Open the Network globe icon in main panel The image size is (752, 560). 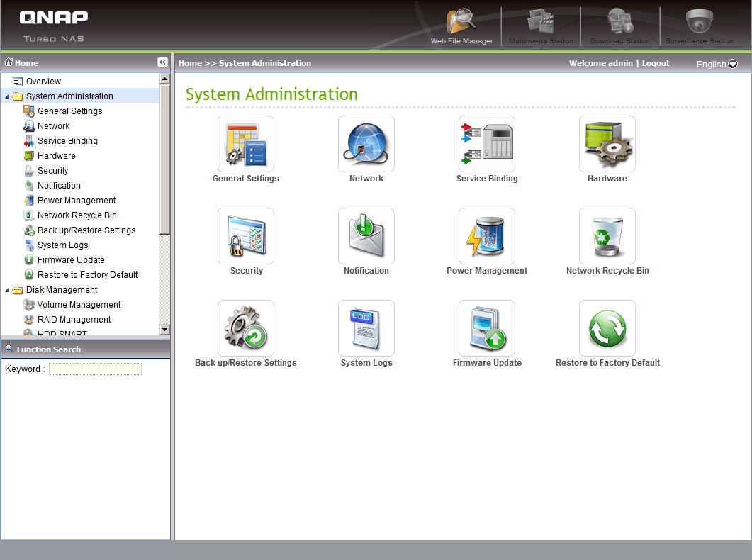(x=366, y=144)
